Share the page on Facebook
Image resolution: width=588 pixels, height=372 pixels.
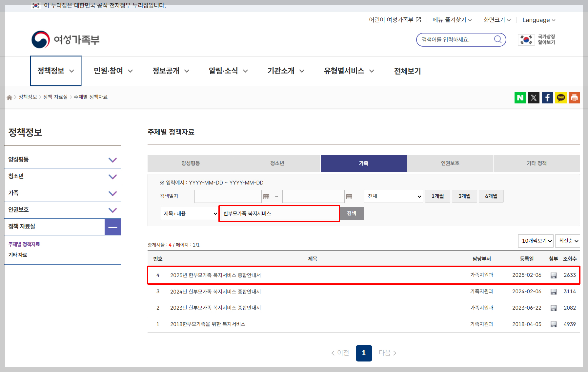(547, 98)
